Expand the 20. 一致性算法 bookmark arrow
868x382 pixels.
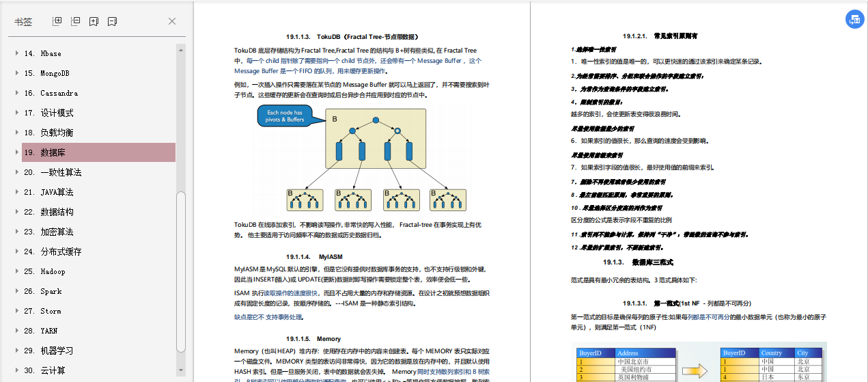[17, 172]
